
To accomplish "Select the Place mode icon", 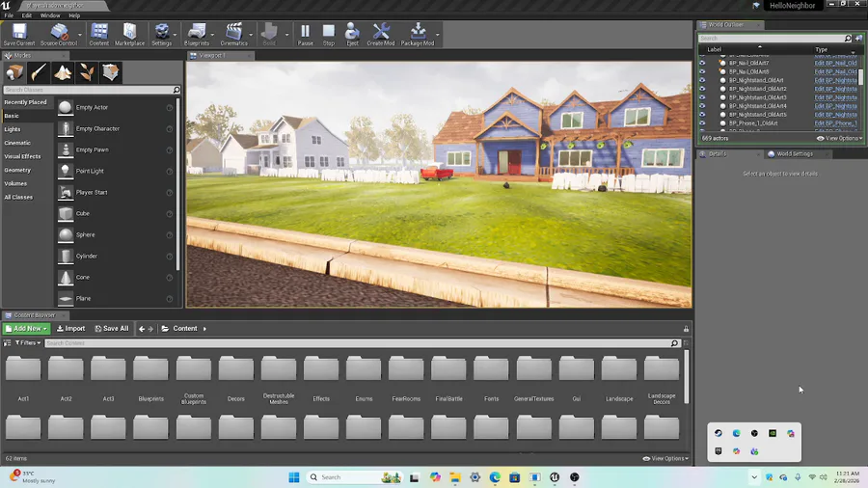I will (14, 72).
